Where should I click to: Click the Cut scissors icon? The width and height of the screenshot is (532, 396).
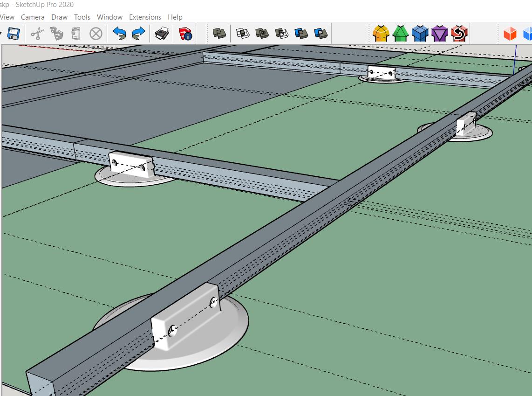click(x=37, y=34)
